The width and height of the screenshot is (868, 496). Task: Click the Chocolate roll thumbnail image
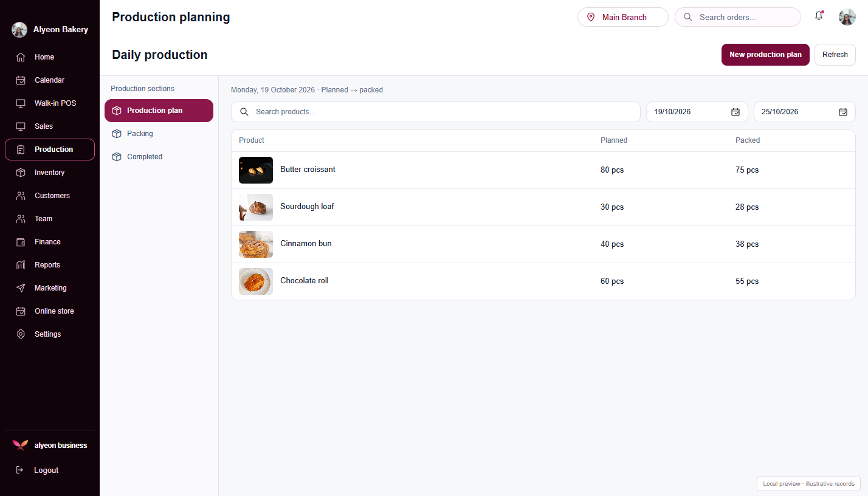tap(256, 281)
